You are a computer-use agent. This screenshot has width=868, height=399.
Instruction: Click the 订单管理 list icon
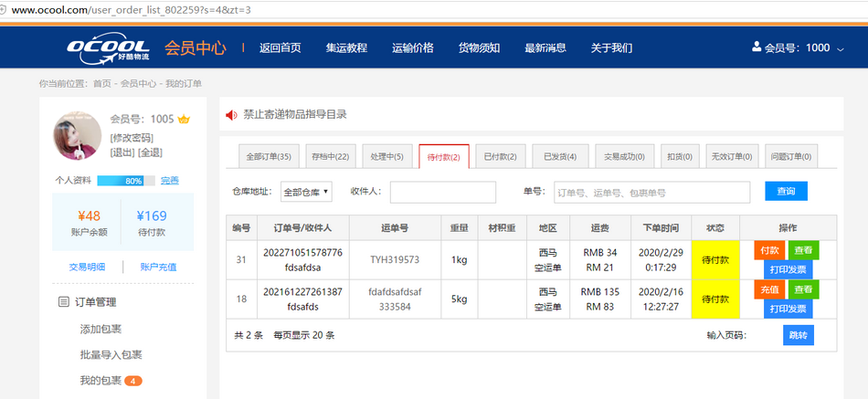coord(63,302)
